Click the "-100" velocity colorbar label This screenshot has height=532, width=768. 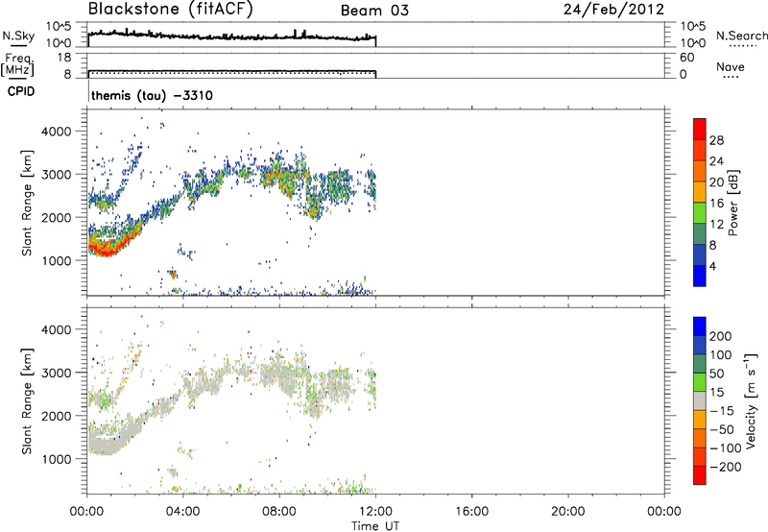click(726, 448)
